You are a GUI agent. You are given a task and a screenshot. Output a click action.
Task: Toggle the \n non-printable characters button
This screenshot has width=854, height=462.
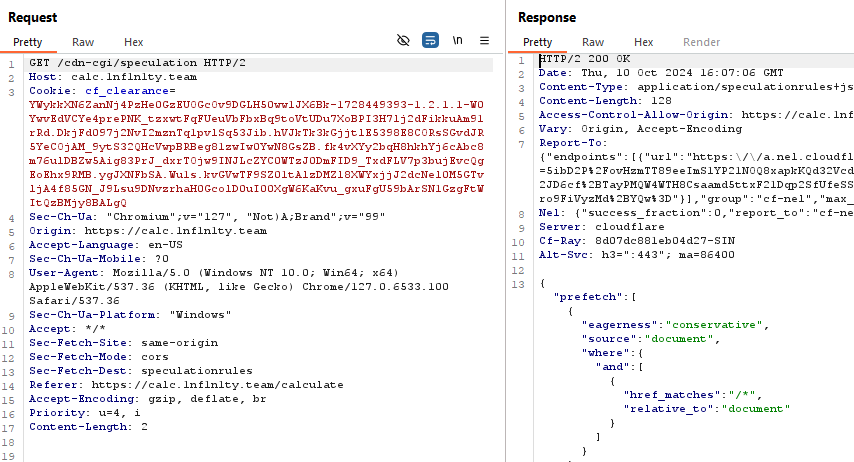[x=458, y=41]
